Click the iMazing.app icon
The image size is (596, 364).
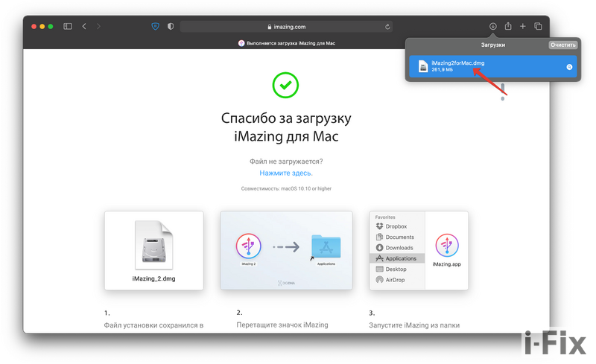tap(446, 246)
